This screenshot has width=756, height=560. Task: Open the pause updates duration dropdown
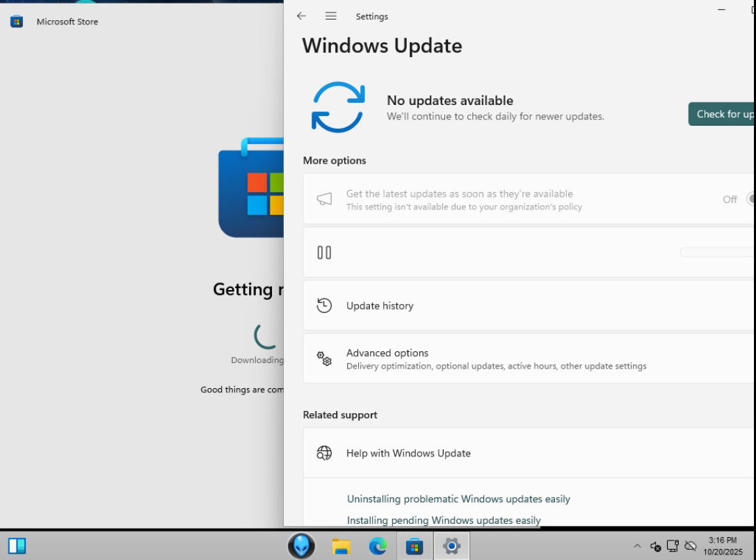pyautogui.click(x=716, y=252)
